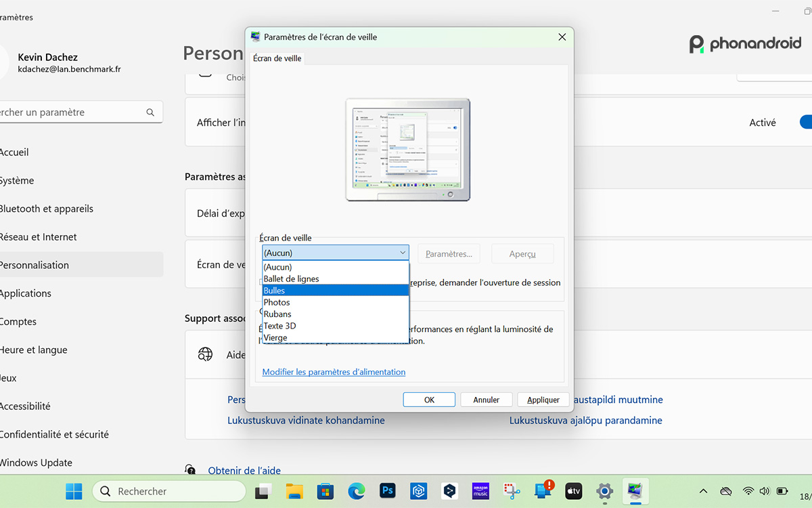Open the Apple TV app
Image resolution: width=812 pixels, height=508 pixels.
point(573,491)
